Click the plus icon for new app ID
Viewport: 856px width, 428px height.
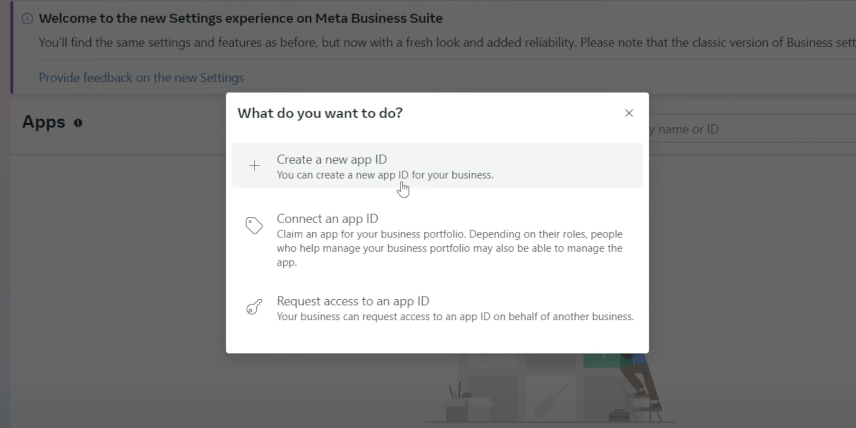click(254, 166)
